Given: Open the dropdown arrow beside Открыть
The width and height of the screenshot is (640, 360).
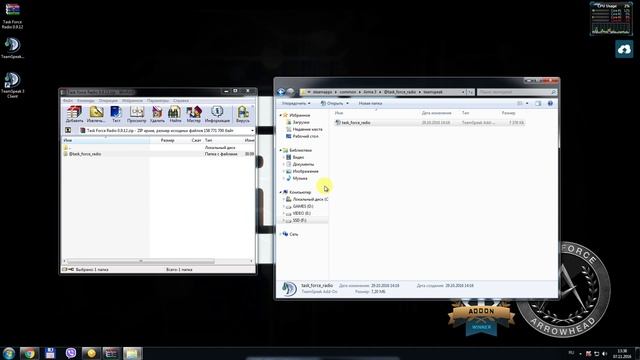Looking at the screenshot, I should [x=347, y=103].
